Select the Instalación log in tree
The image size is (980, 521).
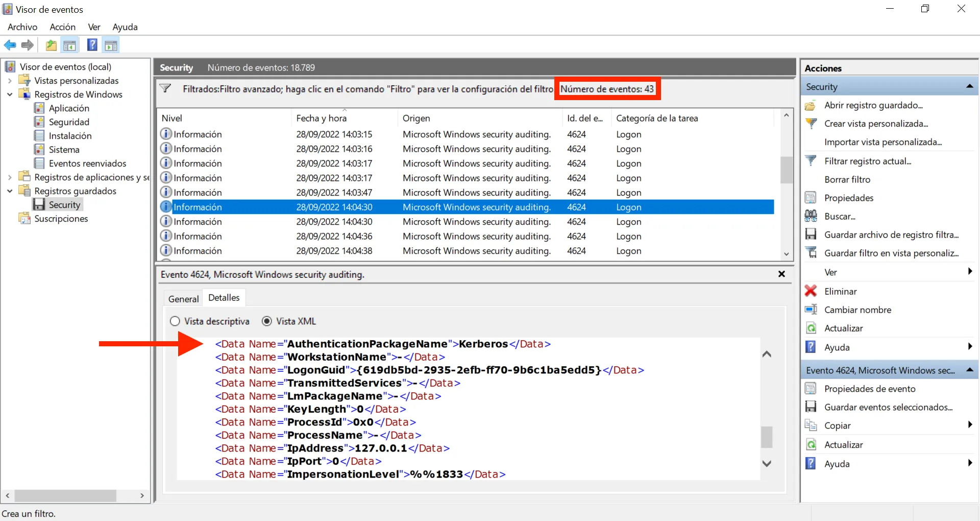(70, 136)
